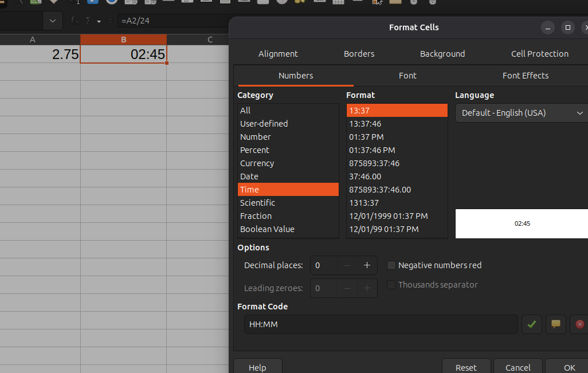
Task: Click the formula input showing =A2/24
Action: [x=173, y=21]
